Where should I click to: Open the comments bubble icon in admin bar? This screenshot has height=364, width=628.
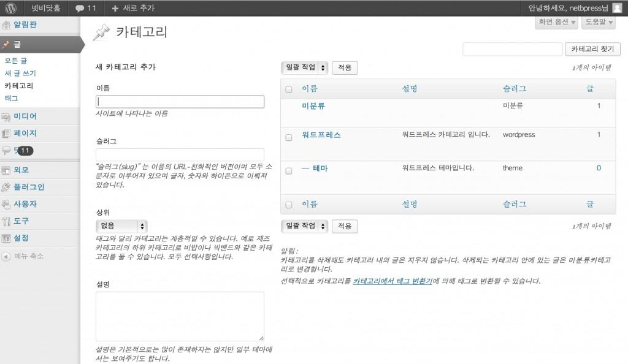[80, 9]
